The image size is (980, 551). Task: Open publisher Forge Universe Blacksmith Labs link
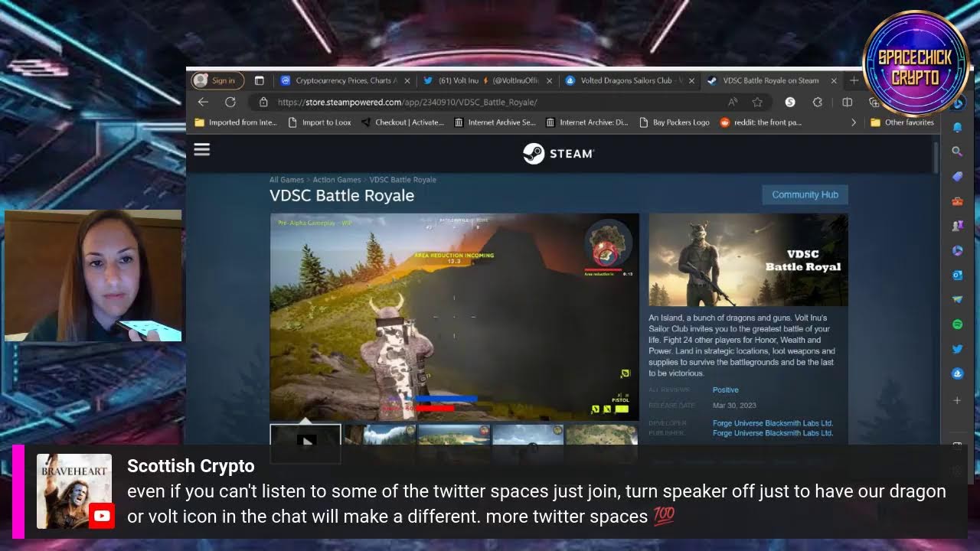773,433
